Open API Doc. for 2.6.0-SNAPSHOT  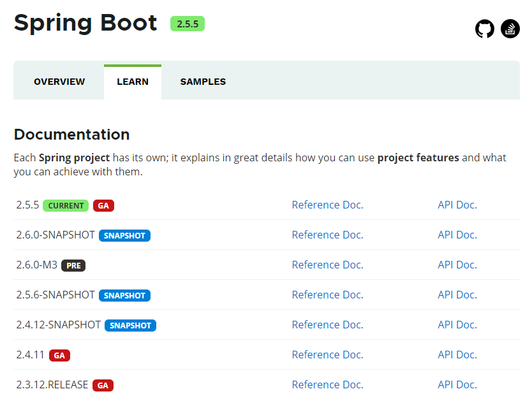click(457, 235)
